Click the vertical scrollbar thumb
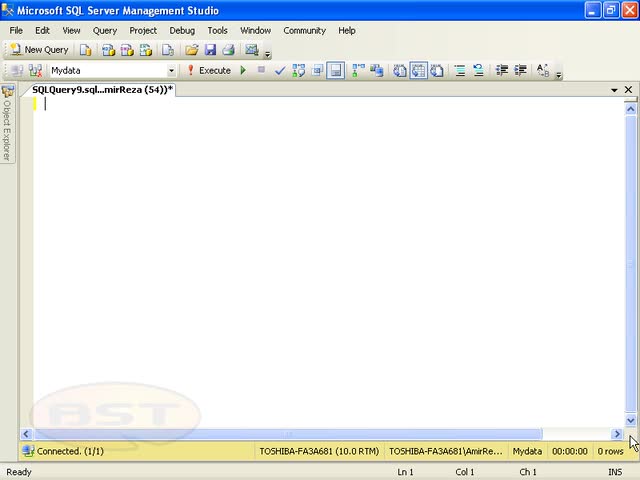 (631, 264)
